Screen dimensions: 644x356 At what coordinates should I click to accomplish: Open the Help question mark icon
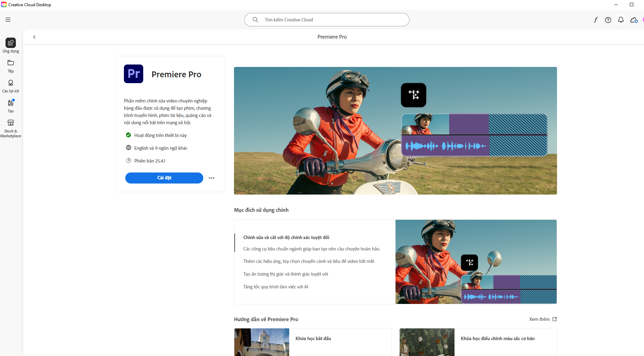coord(608,20)
